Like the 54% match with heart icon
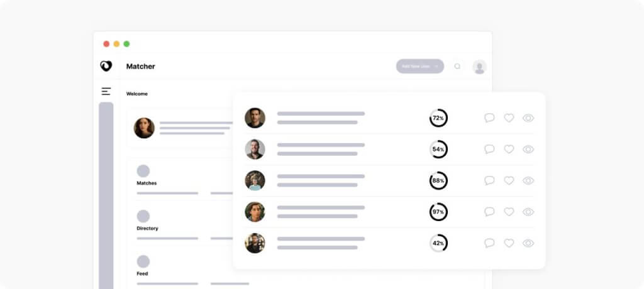644x289 pixels. pos(509,149)
